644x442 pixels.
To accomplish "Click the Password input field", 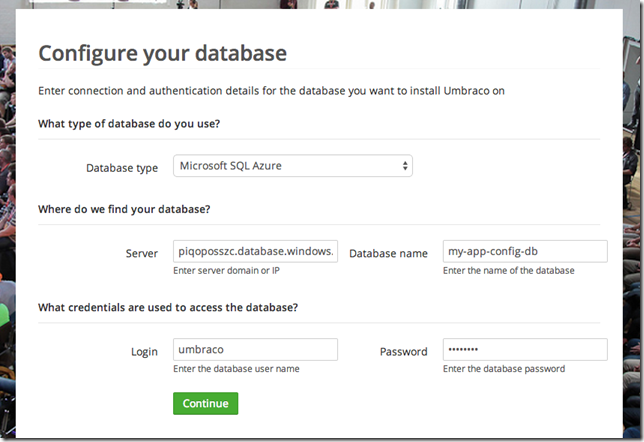I will (525, 350).
